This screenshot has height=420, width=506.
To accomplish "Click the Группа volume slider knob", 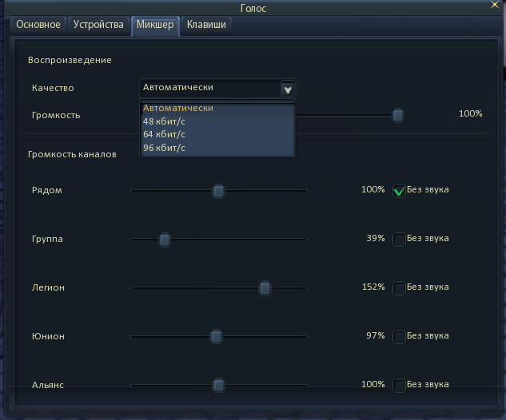I will click(164, 240).
